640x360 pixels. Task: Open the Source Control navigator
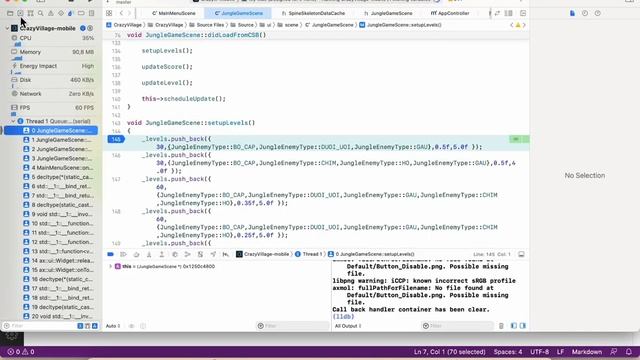pos(20,13)
